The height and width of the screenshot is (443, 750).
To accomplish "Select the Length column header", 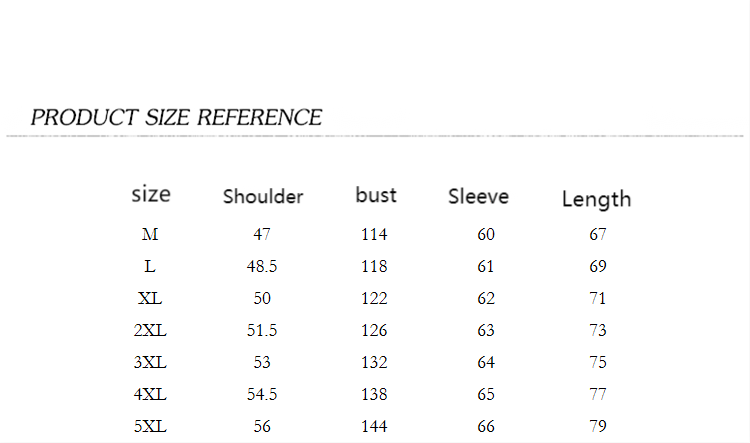I will click(596, 199).
